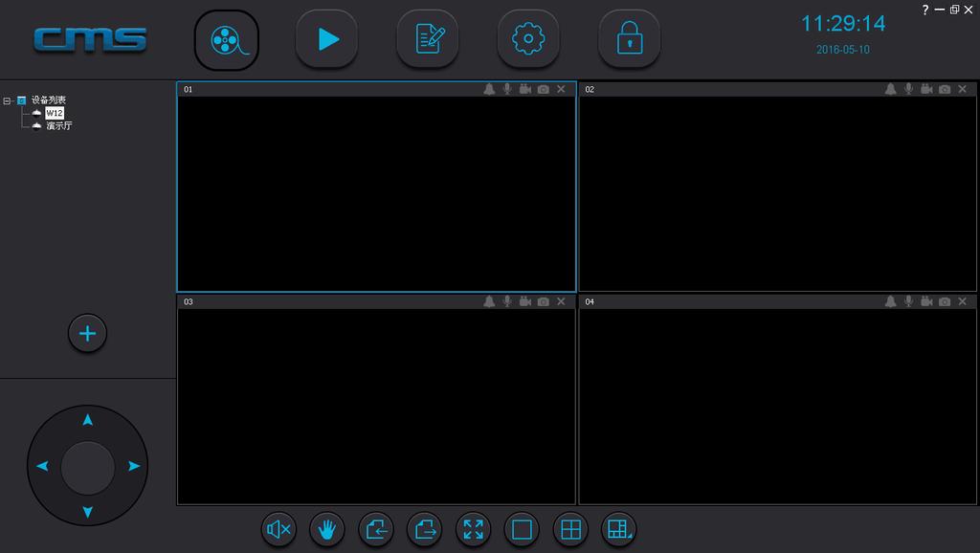Toggle the device list root checkbox
This screenshot has height=553, width=980.
click(x=21, y=100)
